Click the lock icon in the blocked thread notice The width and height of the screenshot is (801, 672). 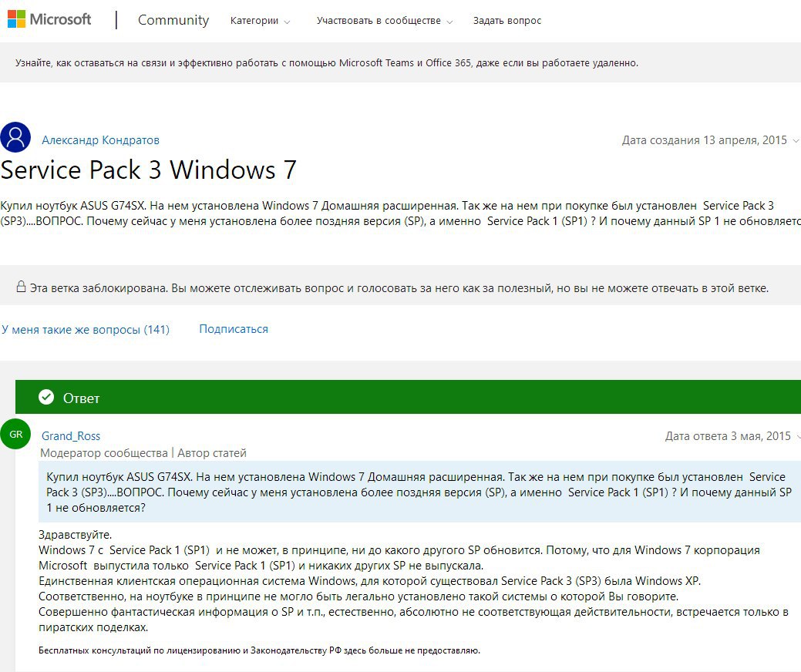click(x=21, y=287)
